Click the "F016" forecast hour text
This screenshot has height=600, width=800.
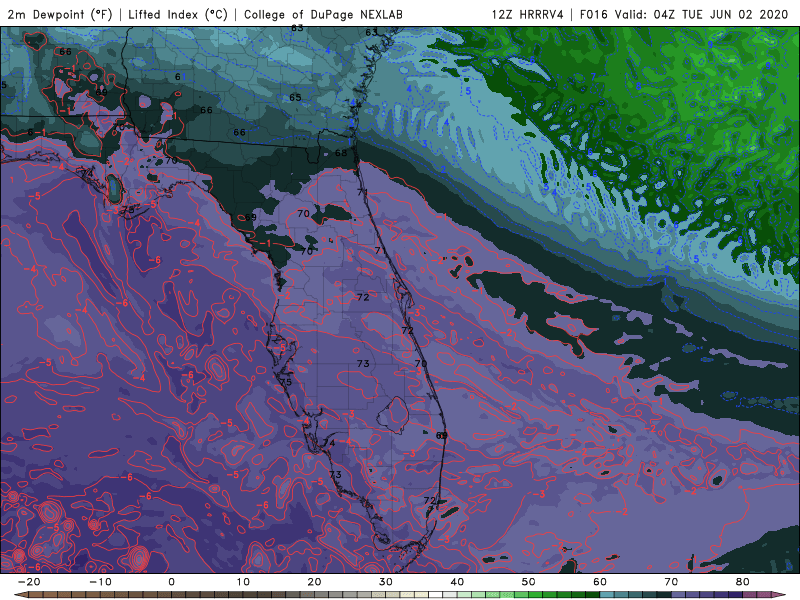pos(593,14)
